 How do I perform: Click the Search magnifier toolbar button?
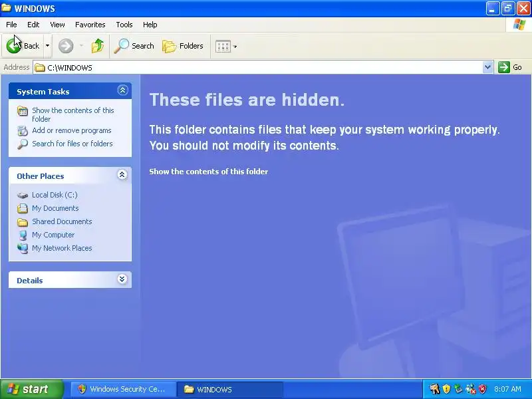[134, 46]
